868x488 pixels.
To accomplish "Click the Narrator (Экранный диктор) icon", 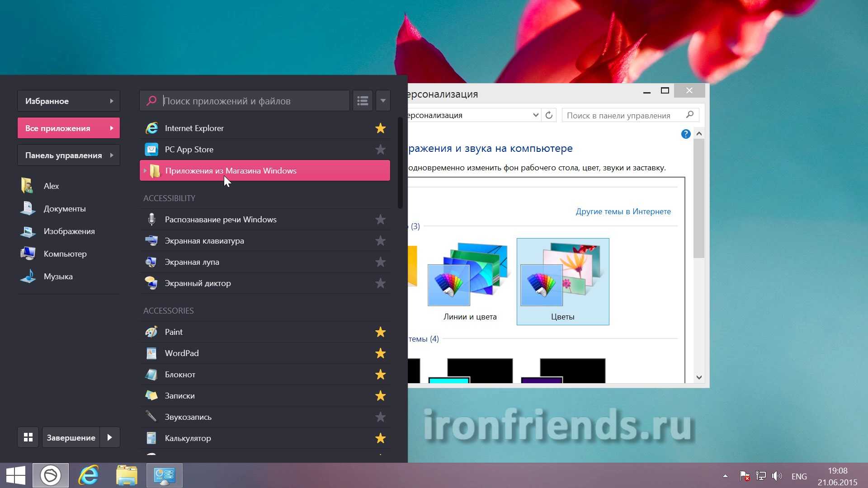I will [151, 283].
